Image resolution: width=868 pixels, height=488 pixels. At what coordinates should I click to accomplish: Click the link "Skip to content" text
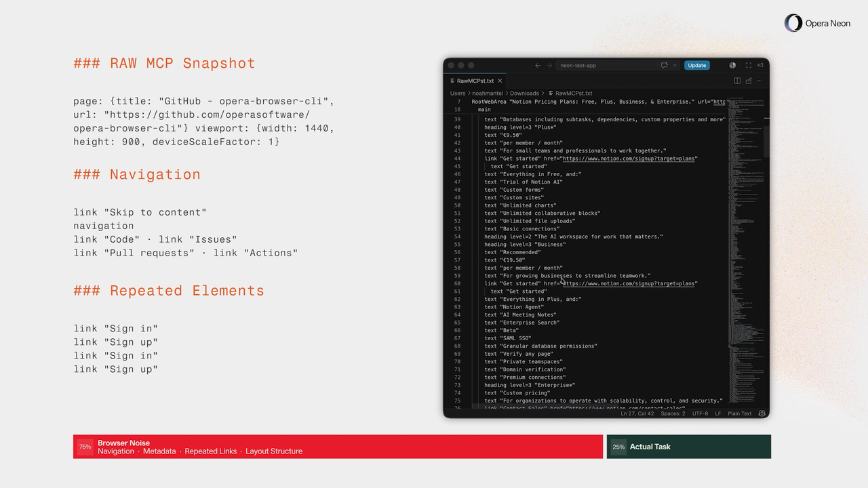[x=140, y=212]
